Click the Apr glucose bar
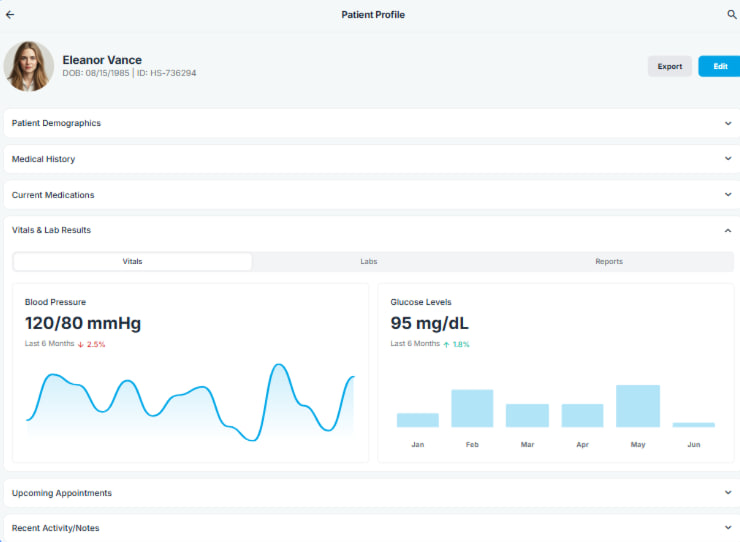The height and width of the screenshot is (542, 740). [582, 415]
